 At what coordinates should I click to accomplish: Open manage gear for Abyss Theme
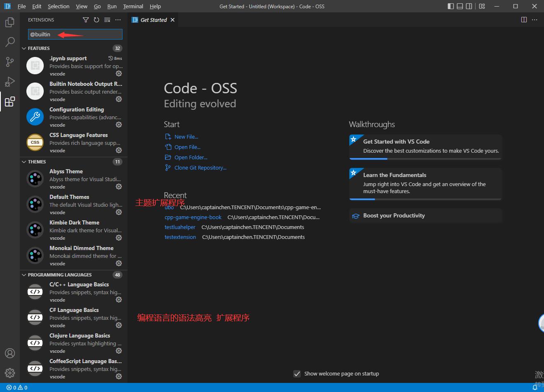point(119,187)
